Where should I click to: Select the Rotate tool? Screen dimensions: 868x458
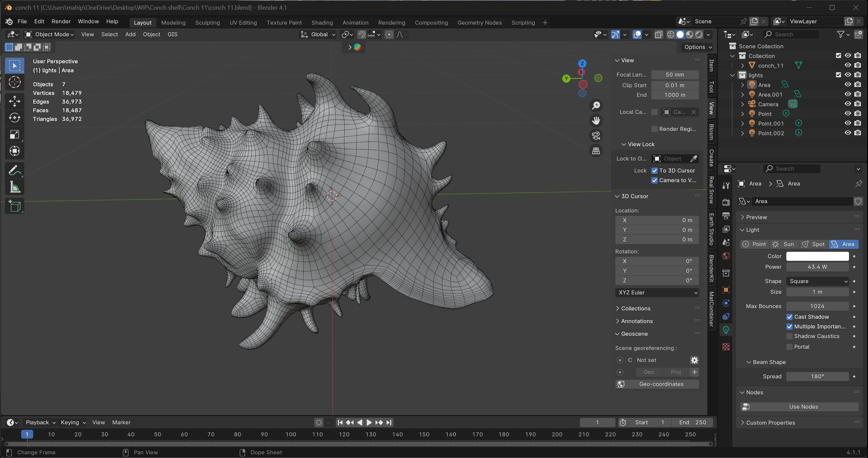coord(14,118)
